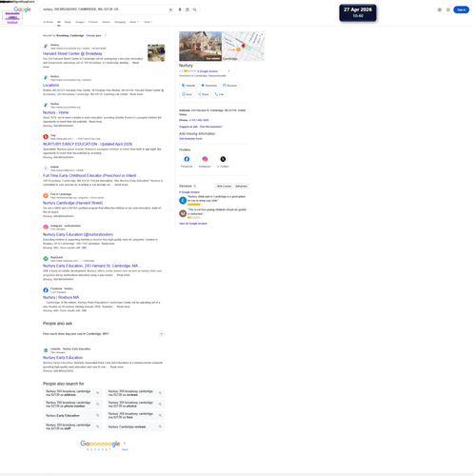Image resolution: width=476 pixels, height=476 pixels.
Task: Open 'Full Time Early Childhood Educator' result
Action: 90,175
